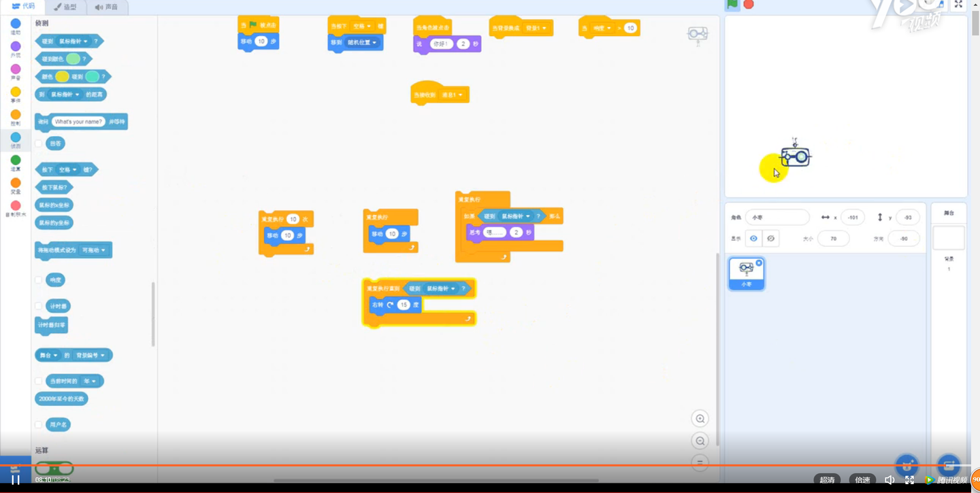Select the 声音 (Sound) pink category circle

click(16, 69)
